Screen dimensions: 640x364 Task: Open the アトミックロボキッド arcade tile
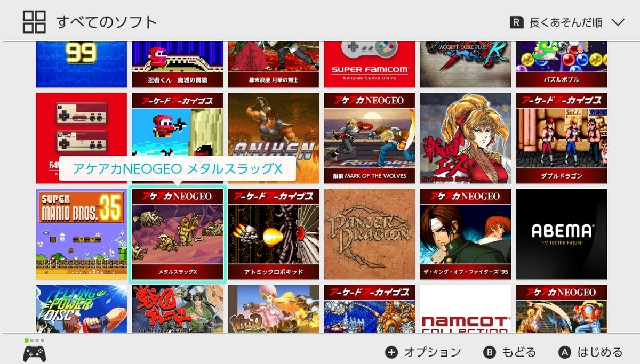pyautogui.click(x=274, y=234)
